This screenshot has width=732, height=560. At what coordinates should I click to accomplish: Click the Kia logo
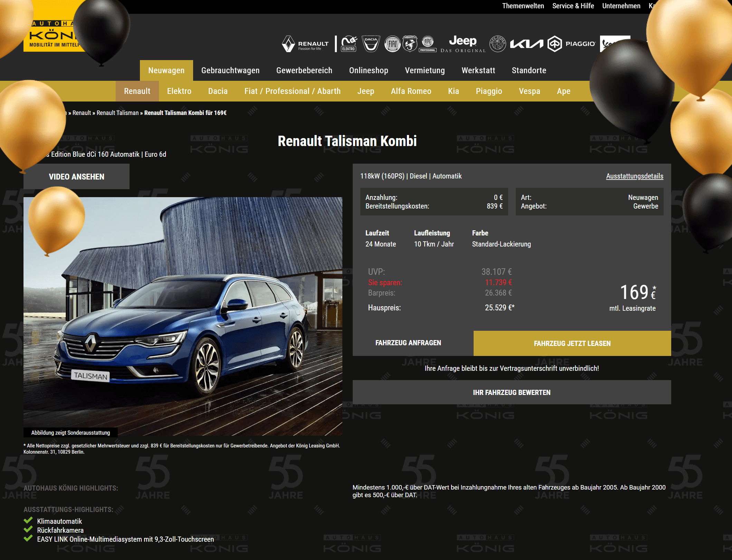pyautogui.click(x=527, y=44)
